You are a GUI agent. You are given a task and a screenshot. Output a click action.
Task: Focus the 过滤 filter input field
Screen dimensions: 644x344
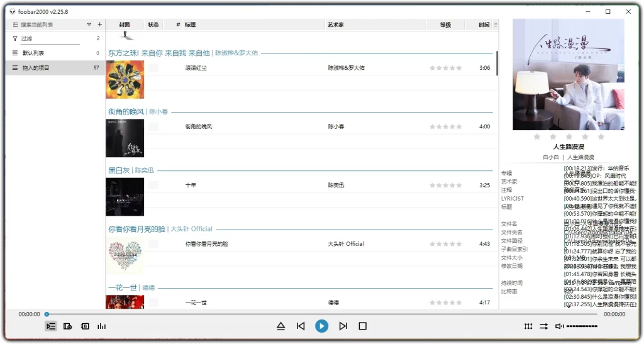pos(50,38)
